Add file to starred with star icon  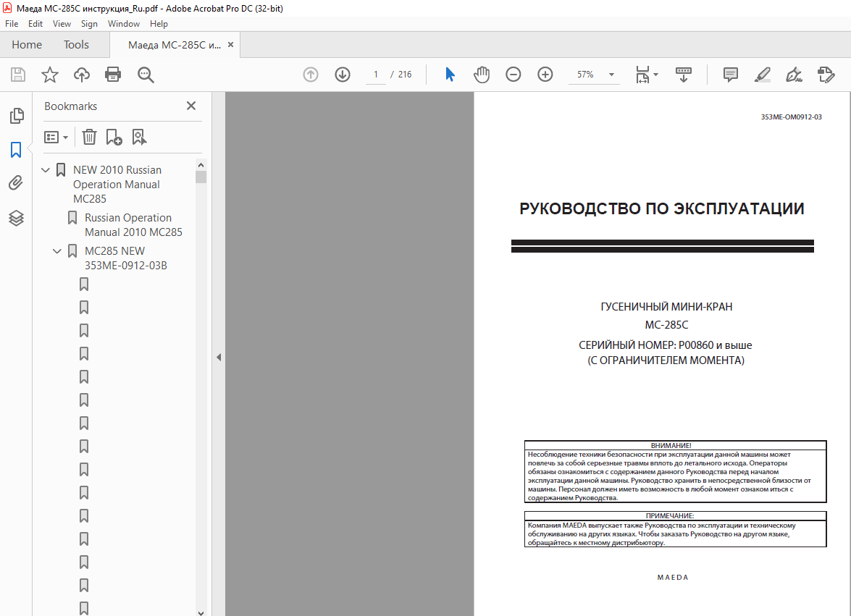(50, 75)
